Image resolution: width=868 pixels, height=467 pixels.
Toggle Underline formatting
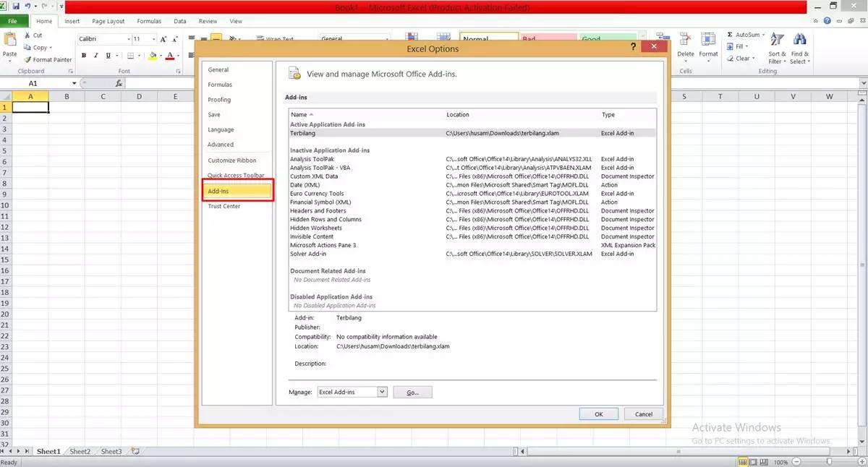(x=109, y=56)
